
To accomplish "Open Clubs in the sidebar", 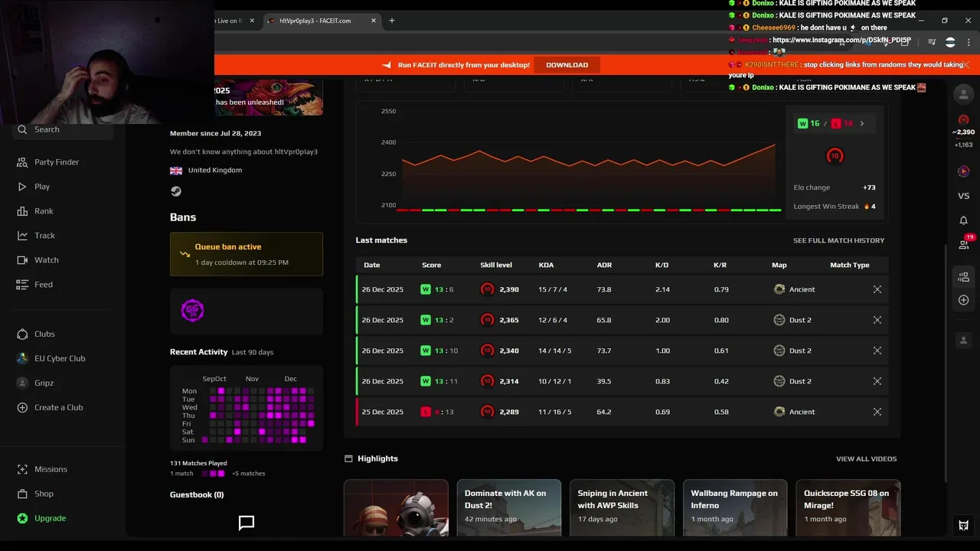I will point(35,334).
